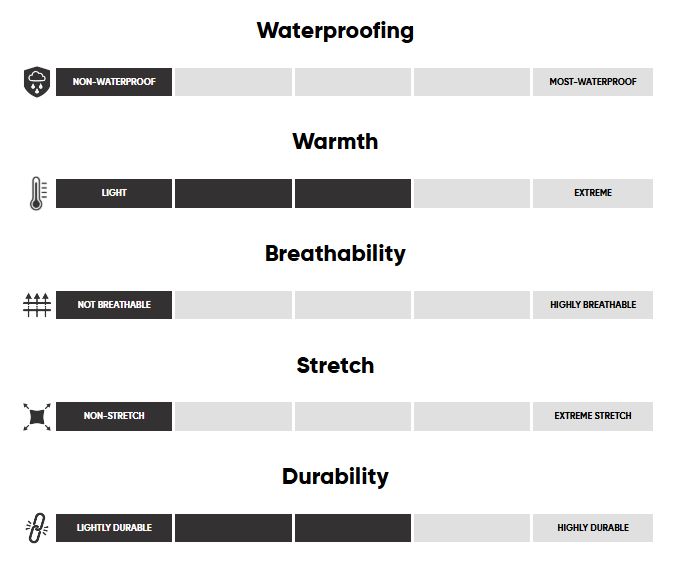This screenshot has width=685, height=572.
Task: Click the durability chain link icon
Action: pyautogui.click(x=36, y=528)
